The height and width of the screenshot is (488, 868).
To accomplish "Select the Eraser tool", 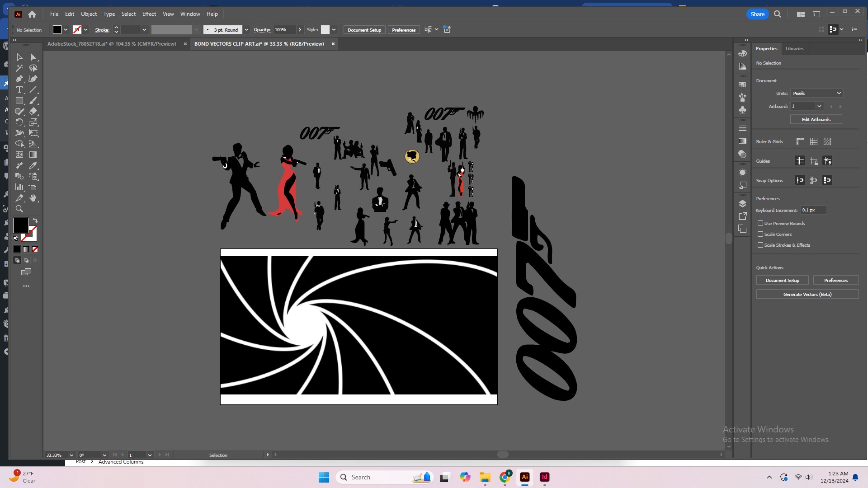I will pyautogui.click(x=33, y=112).
